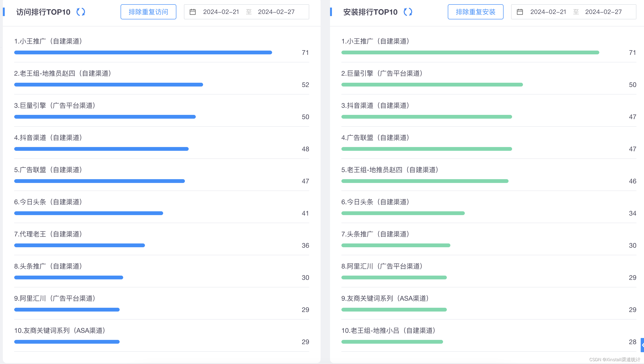Screen dimensions: 644x364
Task: Select visit bar for 1.小王推广
Action: click(143, 52)
